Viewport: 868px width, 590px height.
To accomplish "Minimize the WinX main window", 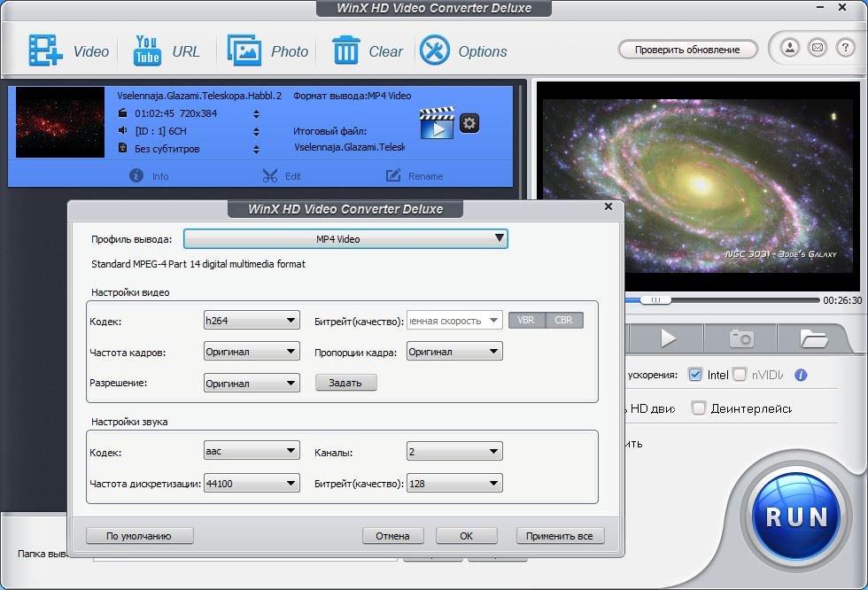I will [820, 8].
